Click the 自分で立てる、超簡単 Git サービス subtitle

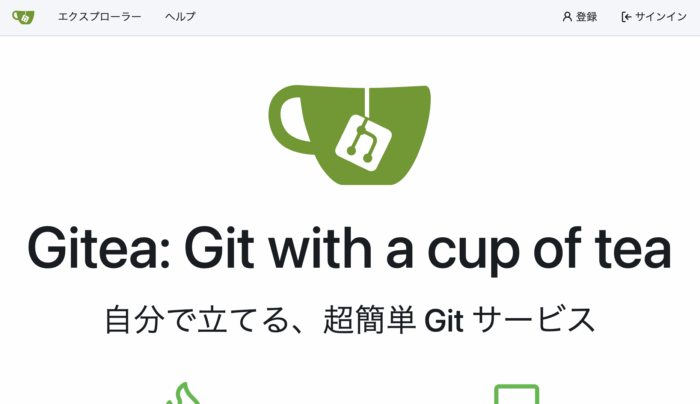pos(350,320)
